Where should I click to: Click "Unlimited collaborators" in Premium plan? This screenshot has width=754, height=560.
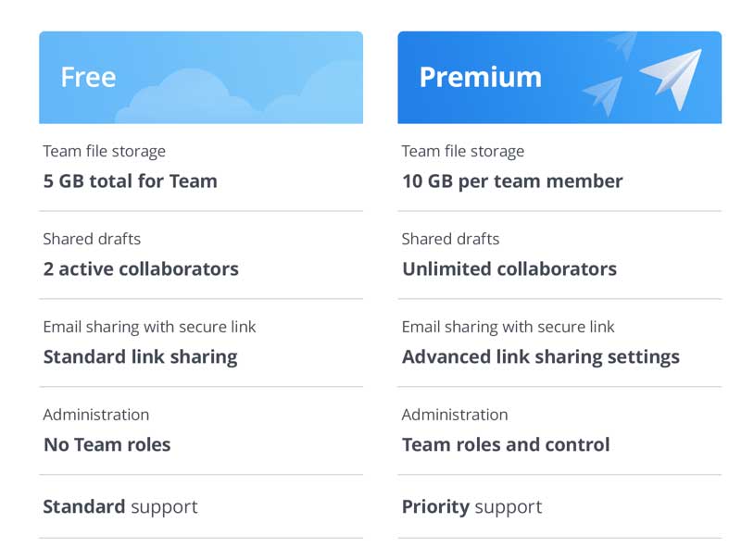509,269
